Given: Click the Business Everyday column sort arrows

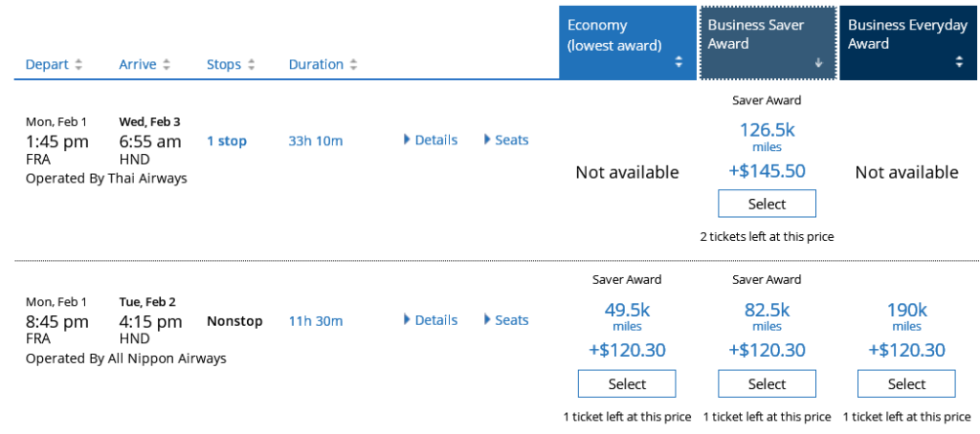Looking at the screenshot, I should pos(959,62).
